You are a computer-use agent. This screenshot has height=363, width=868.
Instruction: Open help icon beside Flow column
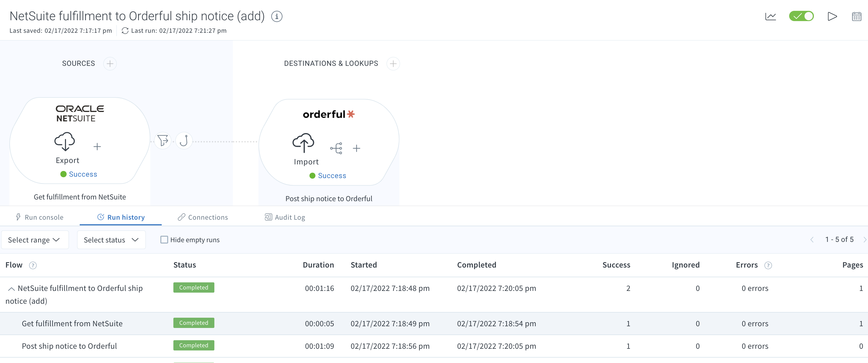pyautogui.click(x=33, y=266)
